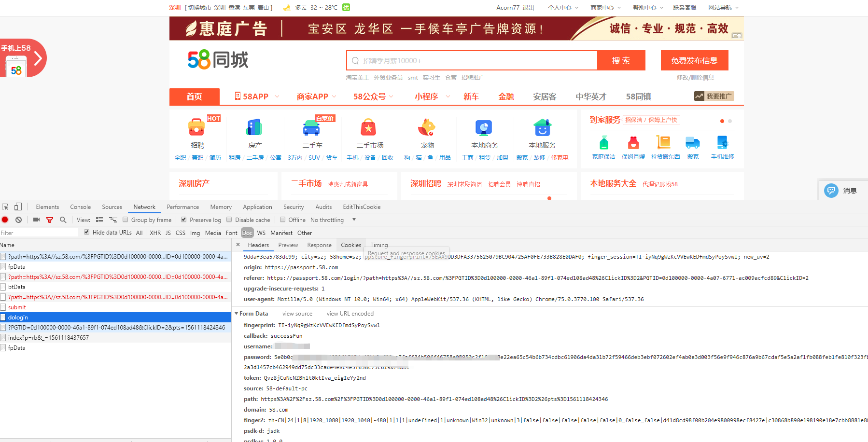Click the 家庭保洁 home cleaning icon
Image resolution: width=868 pixels, height=442 pixels.
[603, 143]
